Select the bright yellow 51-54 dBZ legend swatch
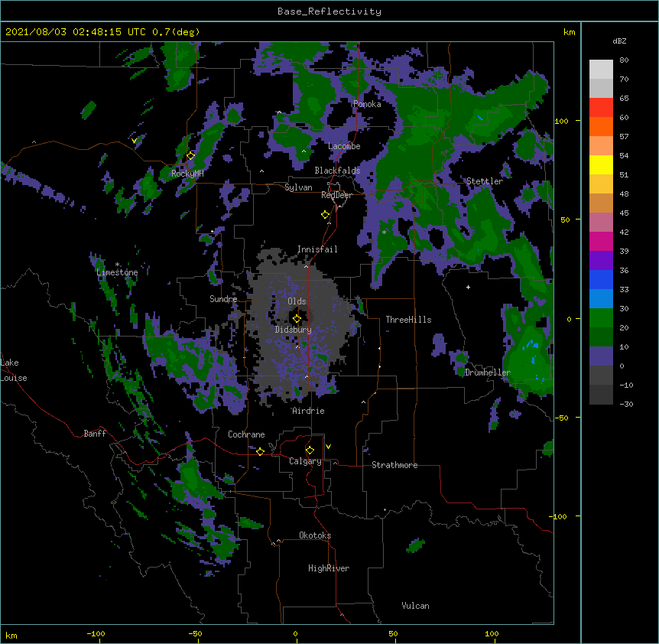Screen dimensions: 659x644 601,164
